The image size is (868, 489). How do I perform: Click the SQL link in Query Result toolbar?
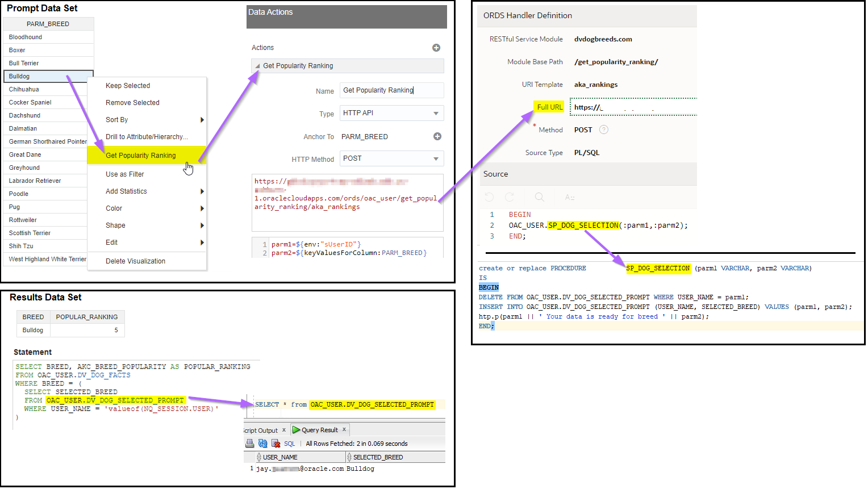pyautogui.click(x=290, y=444)
